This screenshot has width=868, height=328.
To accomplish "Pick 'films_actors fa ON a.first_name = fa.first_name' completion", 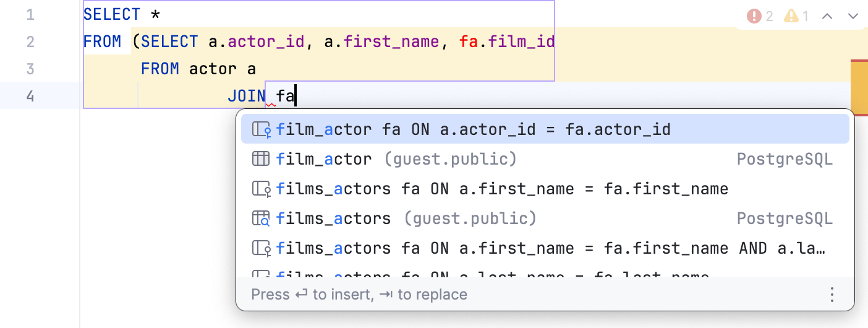I will point(502,189).
